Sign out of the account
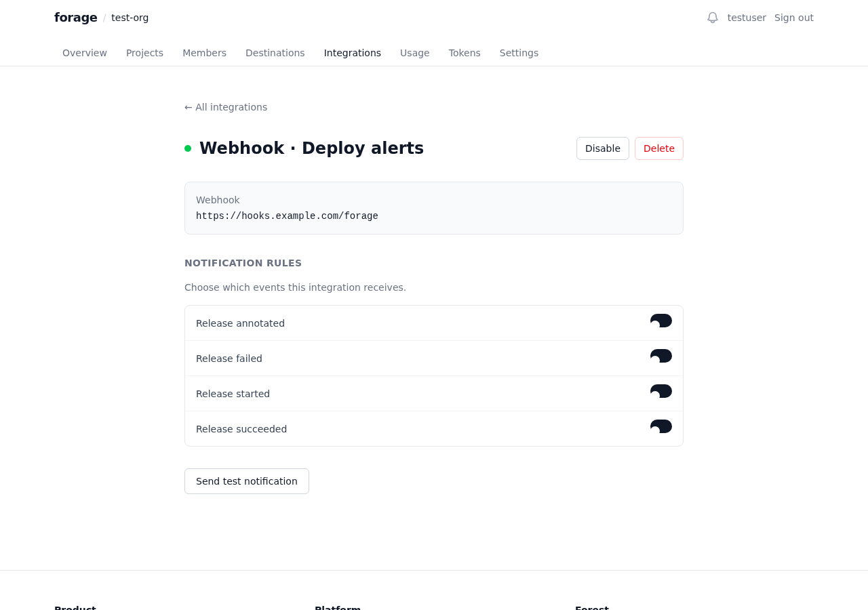The height and width of the screenshot is (610, 868). (793, 18)
